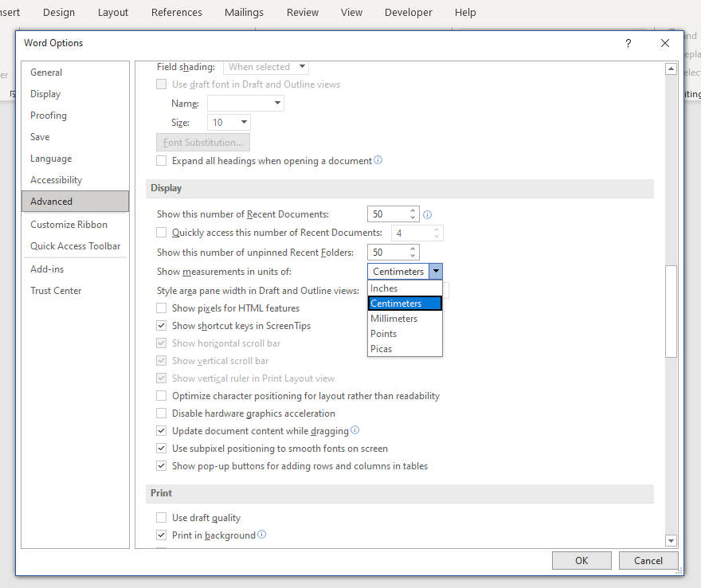The height and width of the screenshot is (588, 701).
Task: Open the Mailings ribbon tab
Action: tap(244, 13)
